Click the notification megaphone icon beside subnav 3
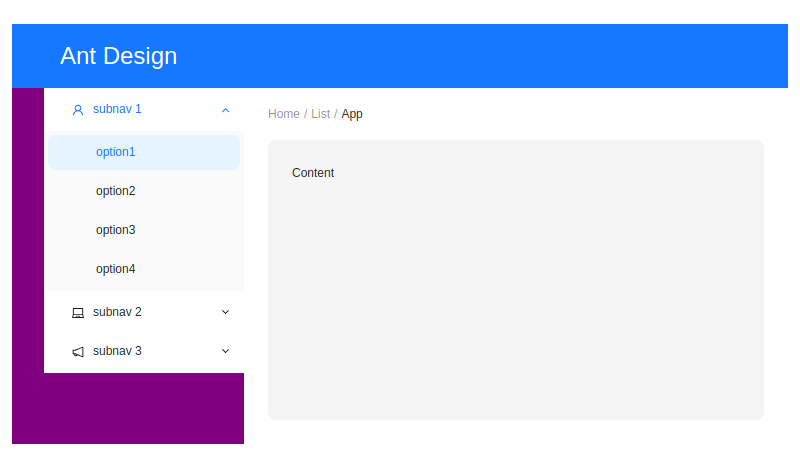This screenshot has width=800, height=468. pyautogui.click(x=78, y=352)
